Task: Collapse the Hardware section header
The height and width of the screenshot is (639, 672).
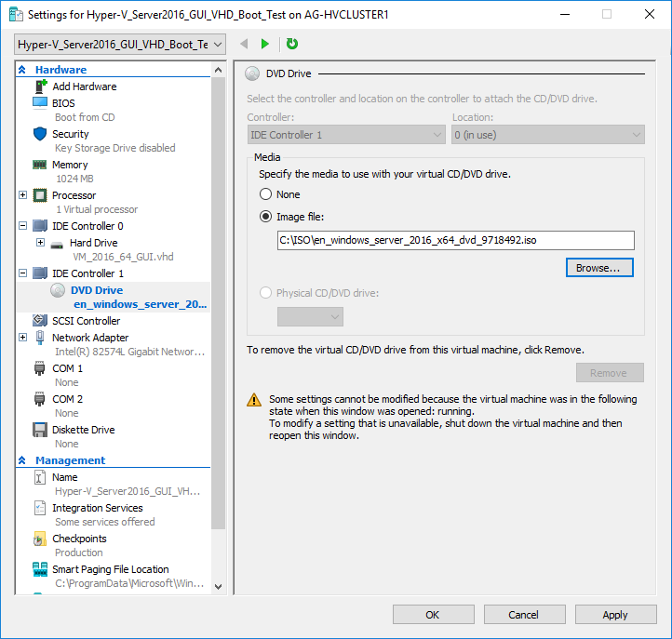Action: (22, 70)
